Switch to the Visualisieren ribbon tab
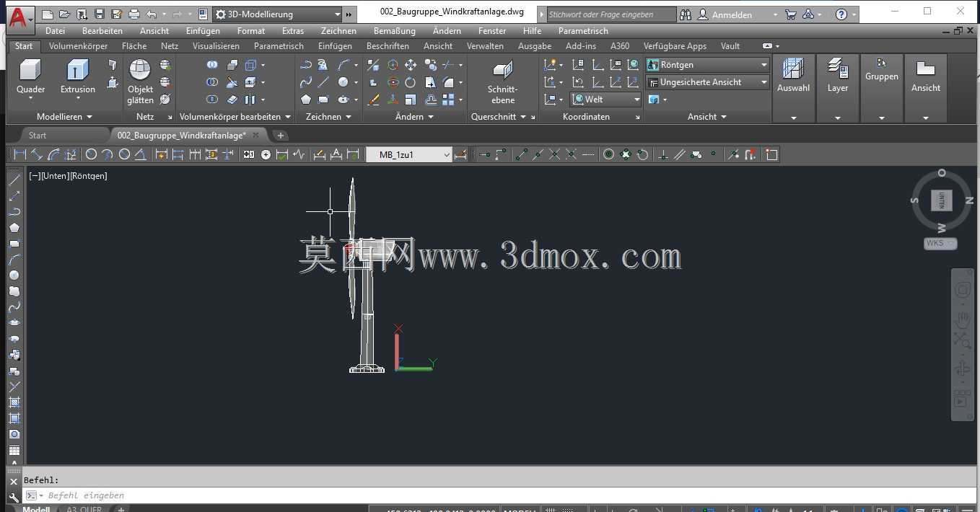 (216, 46)
